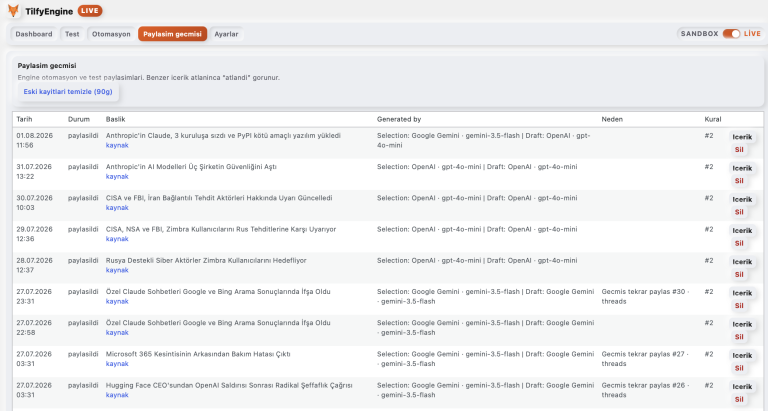Go to the Ayarlar tab
768x411 pixels.
coord(226,34)
